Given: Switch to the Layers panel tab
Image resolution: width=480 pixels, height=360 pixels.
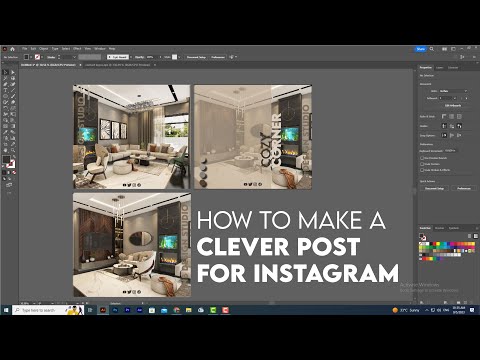Looking at the screenshot, I should (x=440, y=68).
